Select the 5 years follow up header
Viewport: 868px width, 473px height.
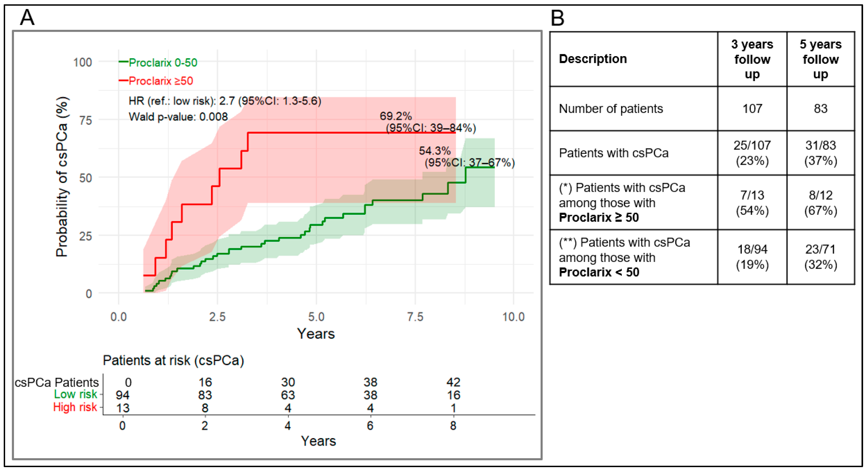[820, 59]
